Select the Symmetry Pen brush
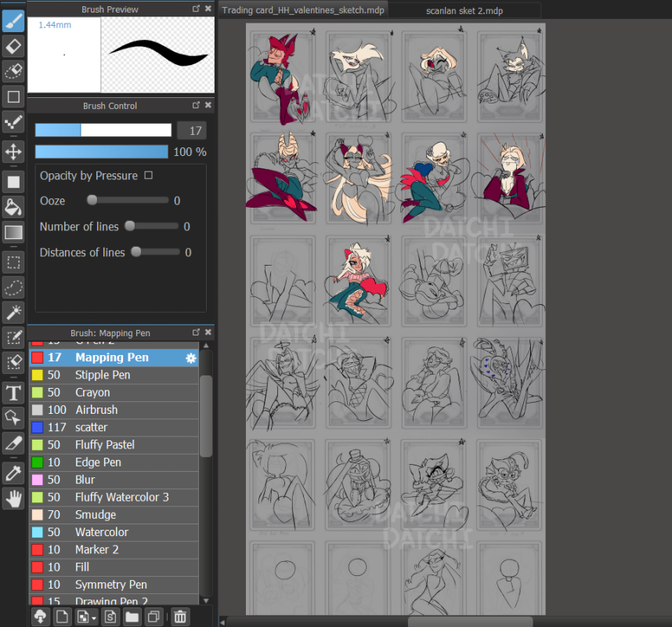The width and height of the screenshot is (672, 627). click(114, 585)
